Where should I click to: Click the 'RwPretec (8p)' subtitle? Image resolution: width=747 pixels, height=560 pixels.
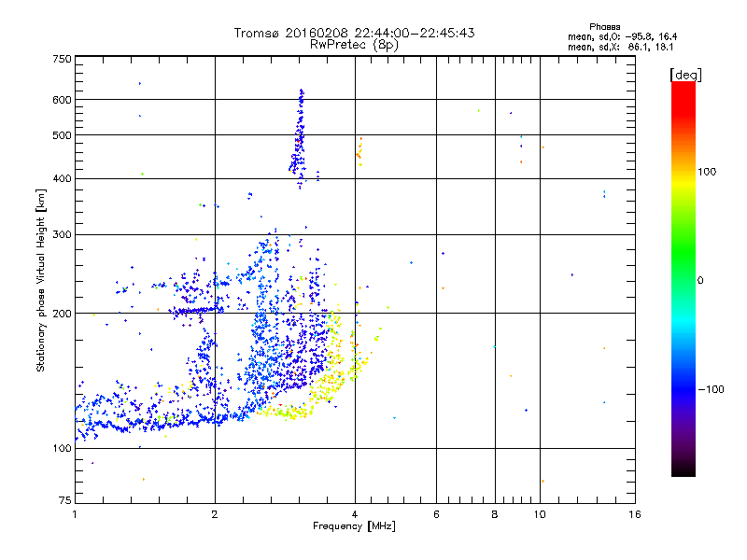pos(354,45)
